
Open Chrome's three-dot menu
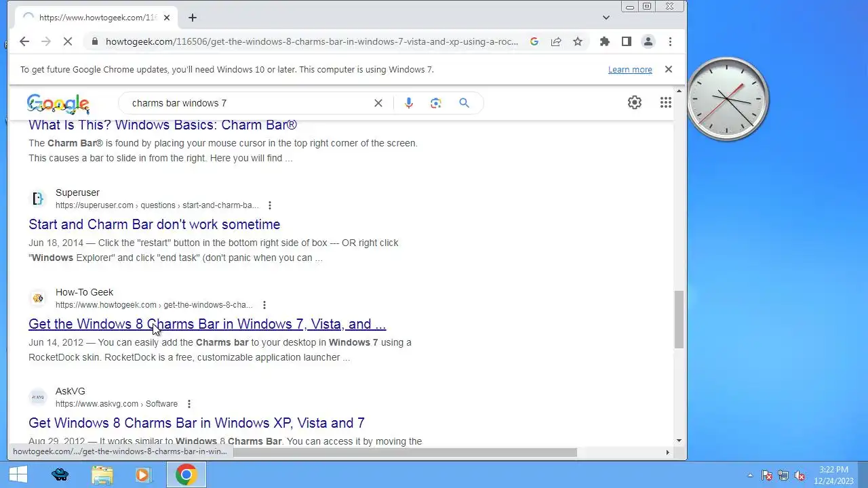670,41
